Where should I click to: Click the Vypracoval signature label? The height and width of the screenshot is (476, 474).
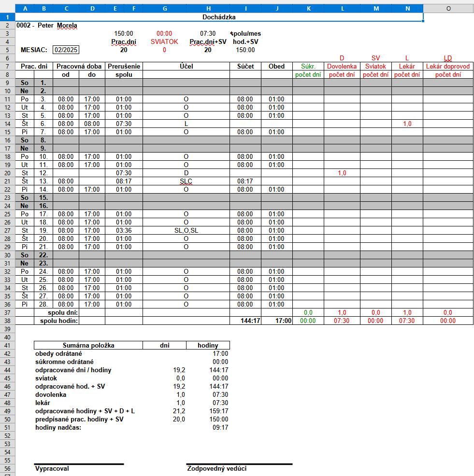pyautogui.click(x=52, y=468)
